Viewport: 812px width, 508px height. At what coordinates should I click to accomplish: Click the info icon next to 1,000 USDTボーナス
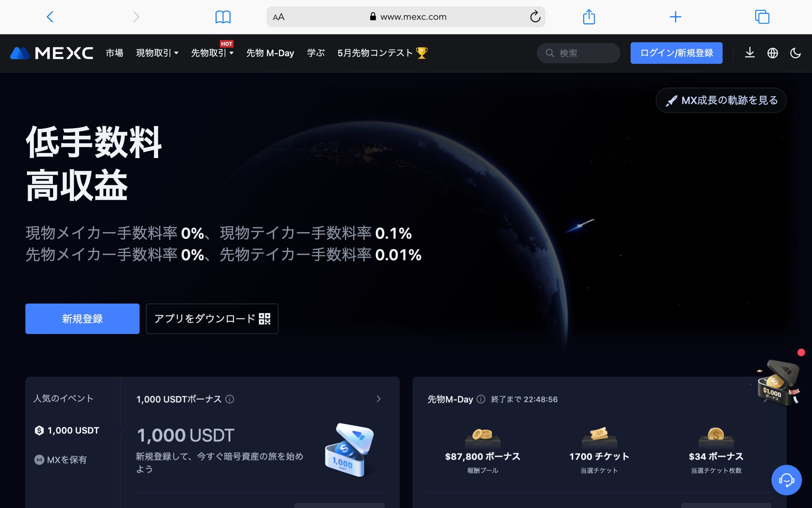pos(229,399)
